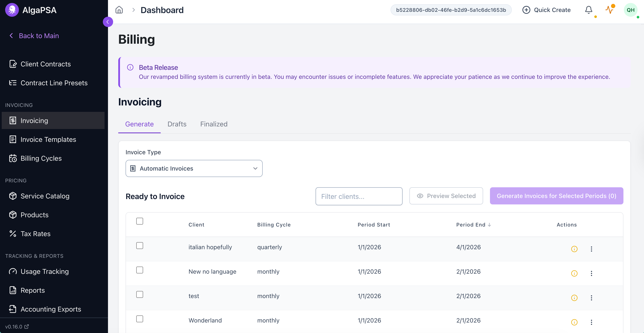Viewport: 644px width, 333px height.
Task: Open the Quick Create menu
Action: point(547,10)
